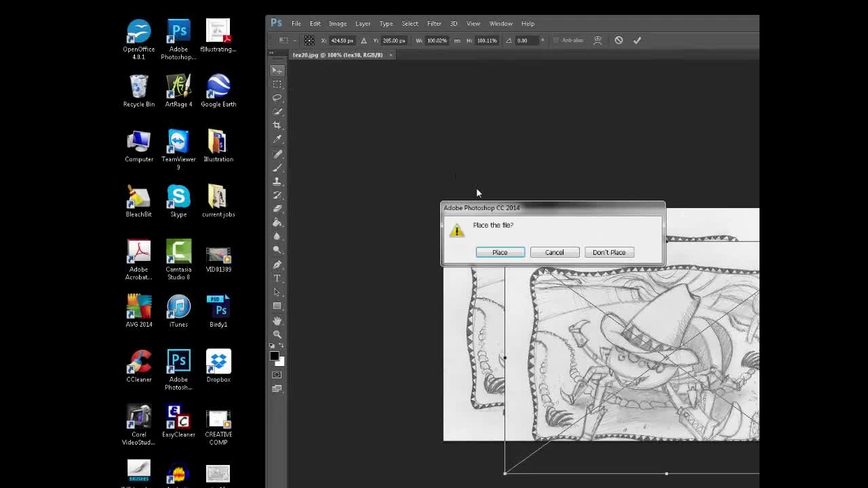Reset default foreground/background colors

273,346
